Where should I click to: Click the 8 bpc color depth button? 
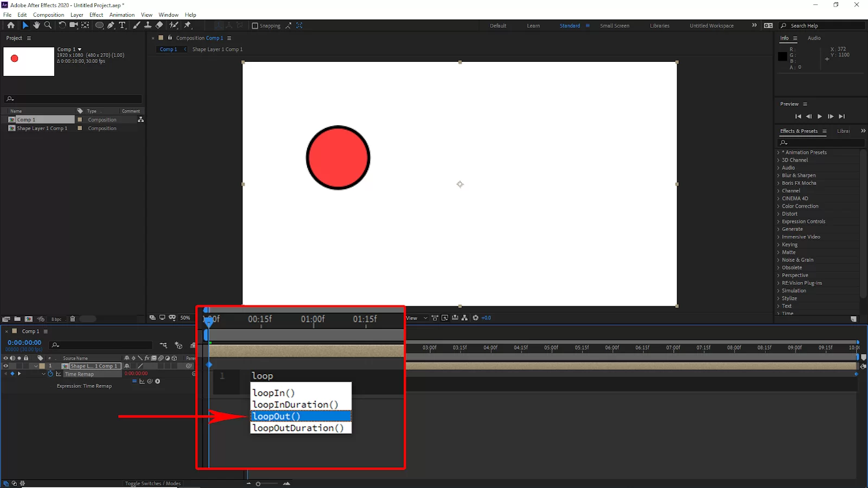[56, 319]
